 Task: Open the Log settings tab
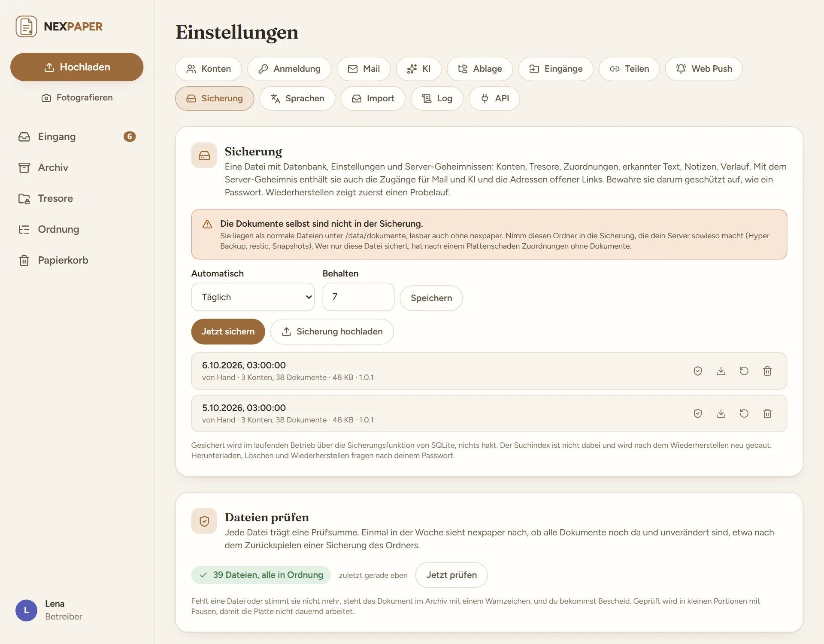(x=437, y=98)
